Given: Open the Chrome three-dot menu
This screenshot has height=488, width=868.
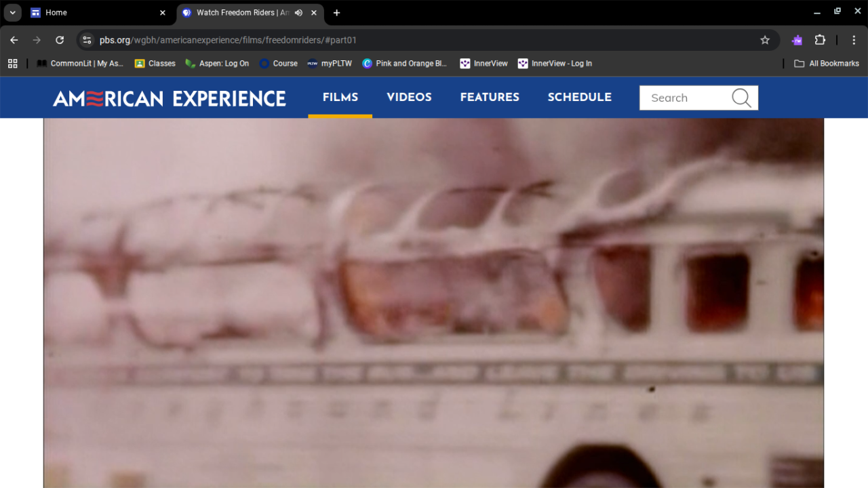Looking at the screenshot, I should pyautogui.click(x=854, y=40).
